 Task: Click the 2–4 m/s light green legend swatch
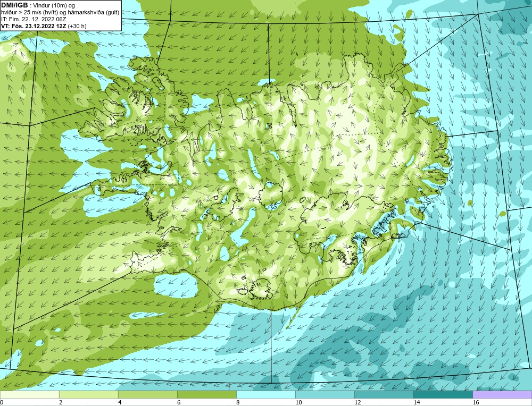coord(88,395)
